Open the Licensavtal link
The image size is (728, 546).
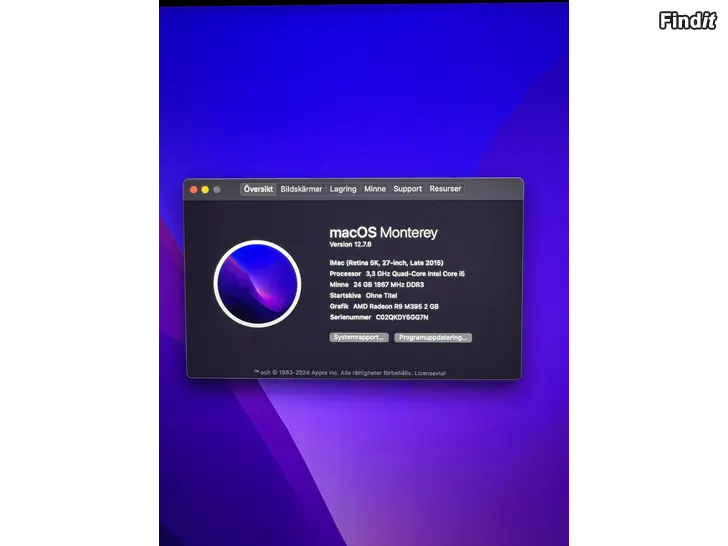pyautogui.click(x=430, y=373)
